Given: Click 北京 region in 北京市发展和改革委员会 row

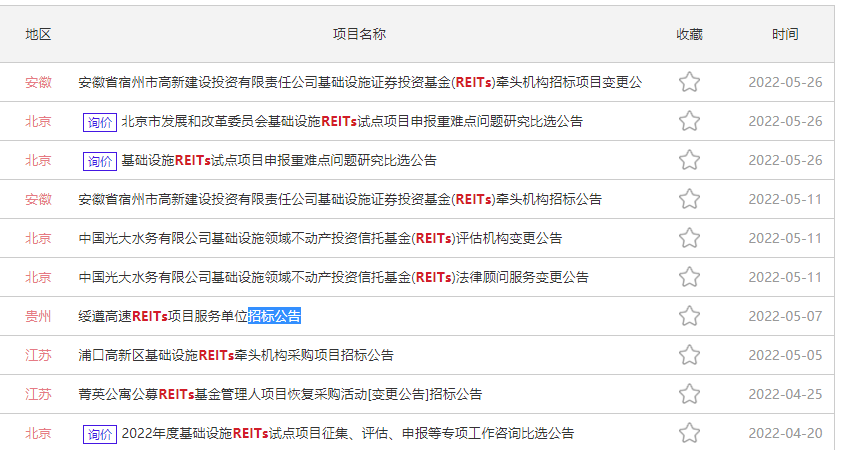Looking at the screenshot, I should click(x=38, y=122).
